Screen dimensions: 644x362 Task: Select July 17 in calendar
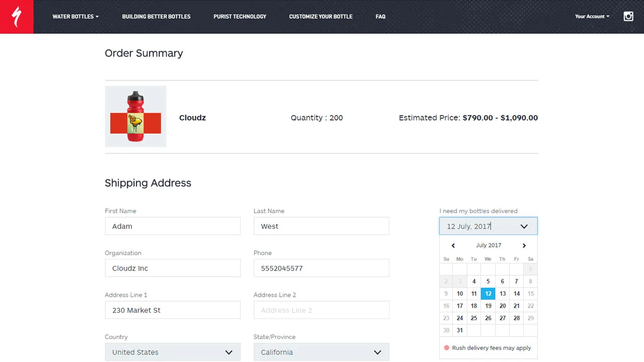[460, 306]
